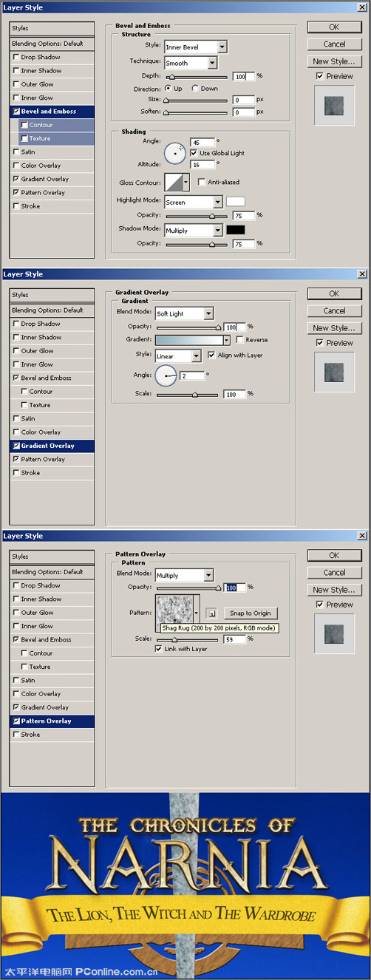The width and height of the screenshot is (371, 980).
Task: Enable Texture sub-option in Bevel and Emboss dialog
Action: (25, 138)
